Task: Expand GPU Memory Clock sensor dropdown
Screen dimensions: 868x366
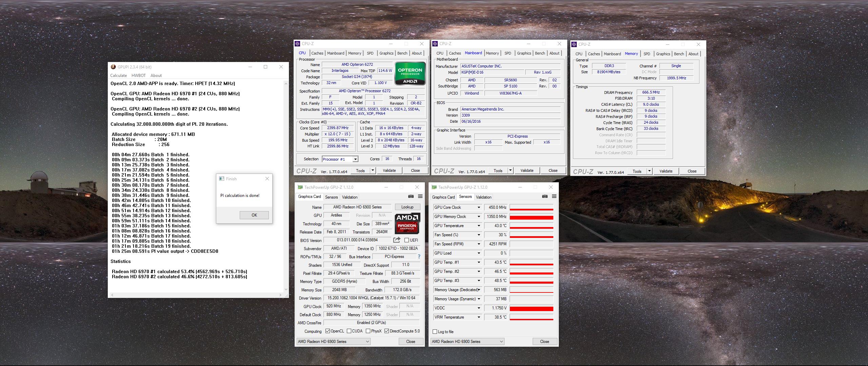Action: (x=479, y=217)
